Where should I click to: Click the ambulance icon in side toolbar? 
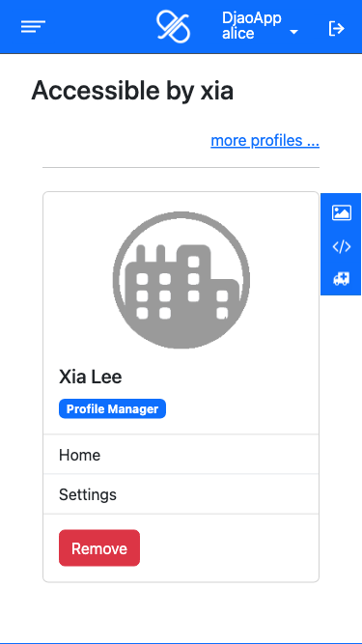coord(342,279)
